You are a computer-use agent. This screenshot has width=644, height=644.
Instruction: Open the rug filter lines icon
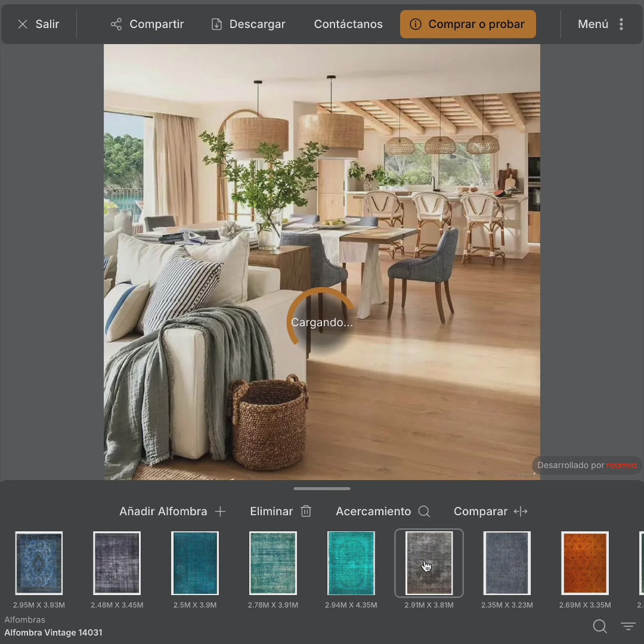[x=627, y=626]
